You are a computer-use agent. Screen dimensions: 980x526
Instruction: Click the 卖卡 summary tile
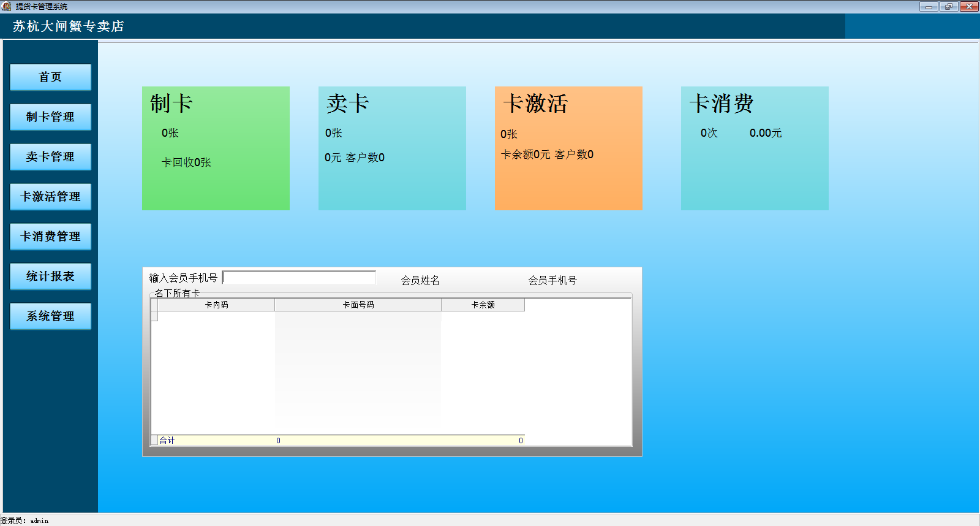tap(392, 148)
